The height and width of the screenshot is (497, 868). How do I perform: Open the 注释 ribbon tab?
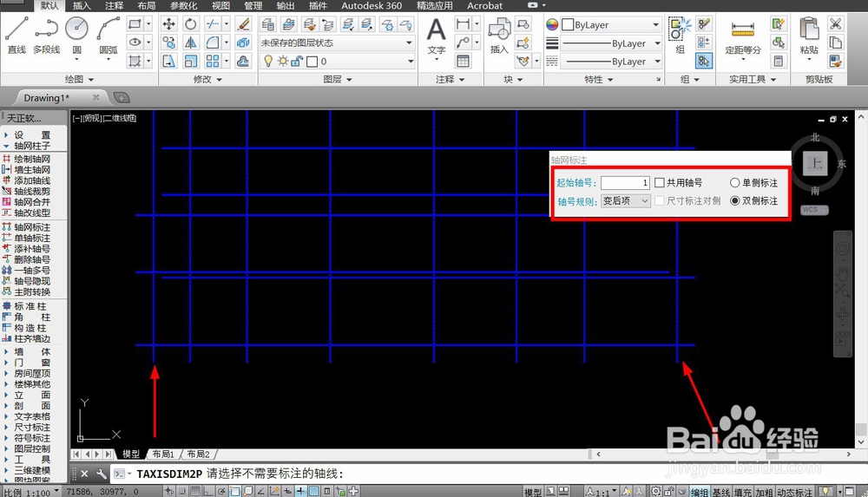point(114,5)
